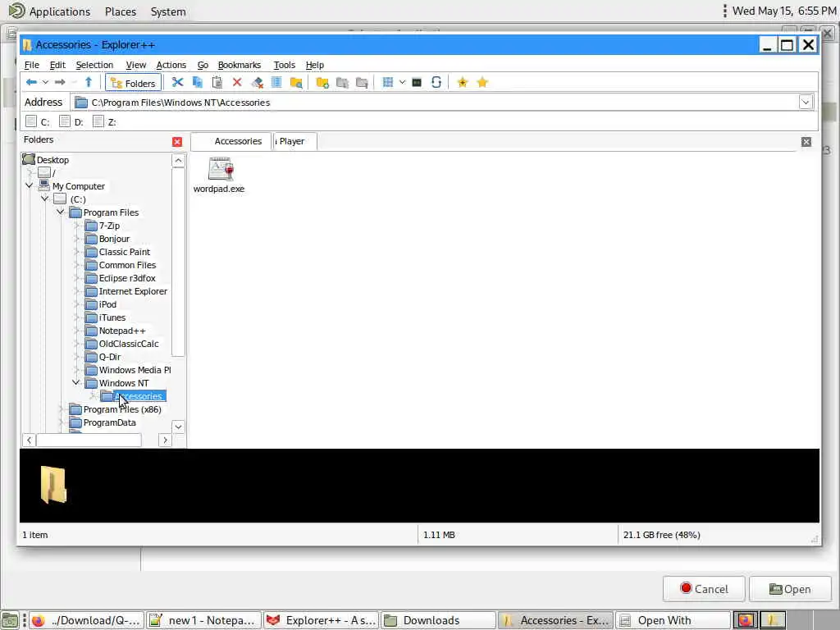Collapse the My Computer tree node
This screenshot has height=630, width=840.
[30, 186]
